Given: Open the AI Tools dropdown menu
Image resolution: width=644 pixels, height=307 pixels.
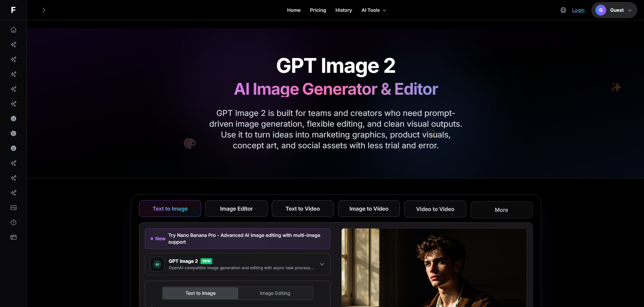Looking at the screenshot, I should (x=373, y=10).
